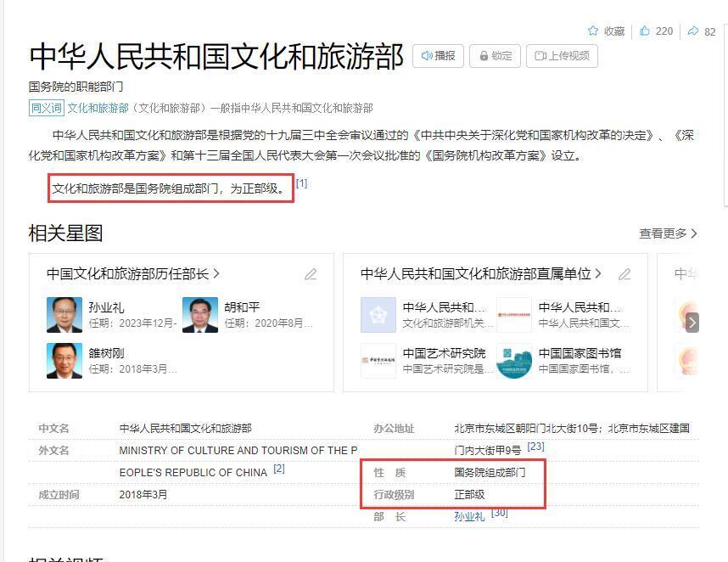
Task: Click the thumbs-up like icon showing 220
Action: [x=645, y=31]
